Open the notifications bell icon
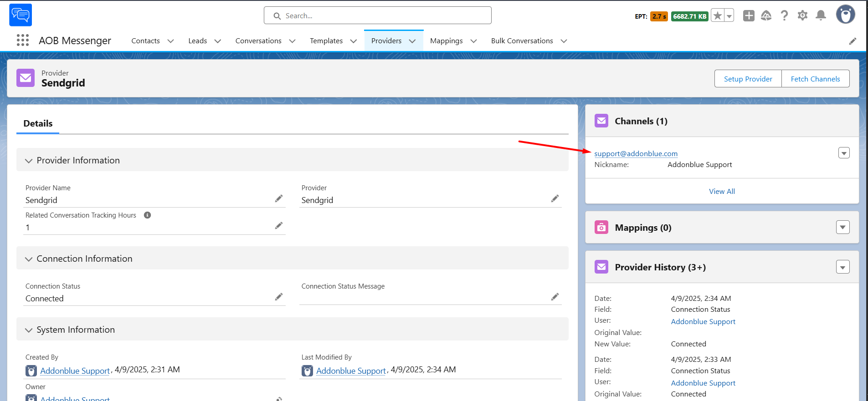 tap(821, 15)
